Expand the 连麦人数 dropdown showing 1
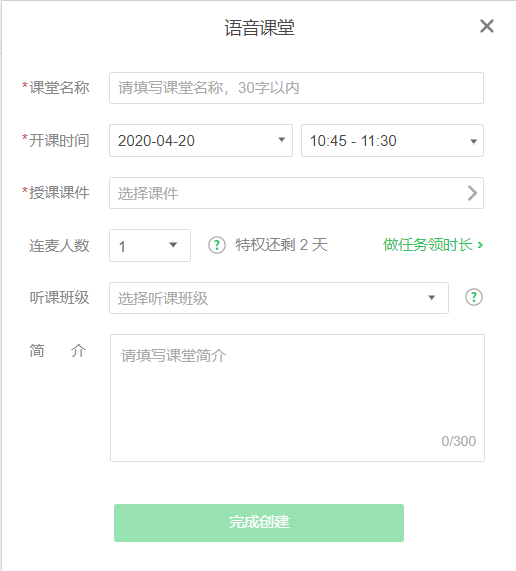 coord(150,245)
